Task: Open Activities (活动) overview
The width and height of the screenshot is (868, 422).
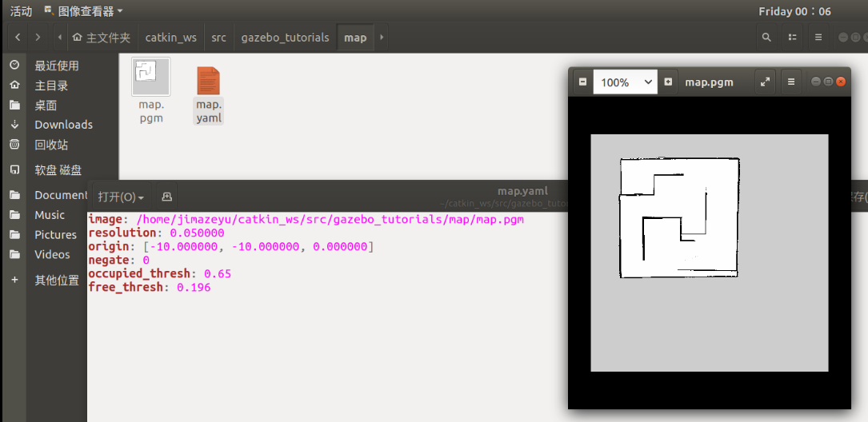Action: click(x=21, y=11)
